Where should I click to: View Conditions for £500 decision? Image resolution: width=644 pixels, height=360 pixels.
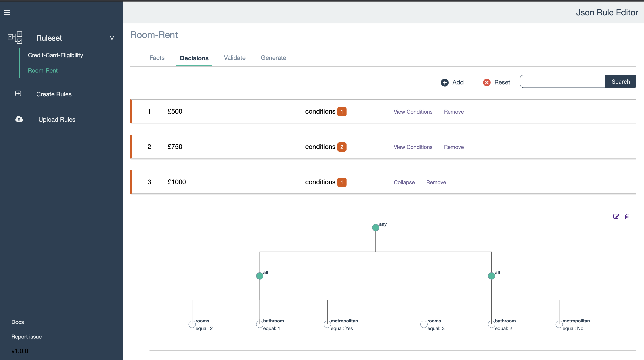coord(413,112)
